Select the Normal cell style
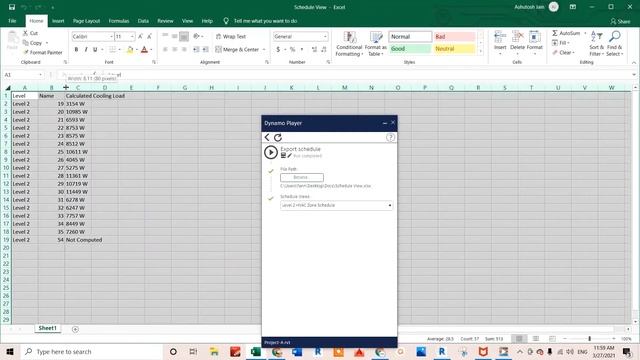Viewport: 640px width, 360px height. [410, 36]
